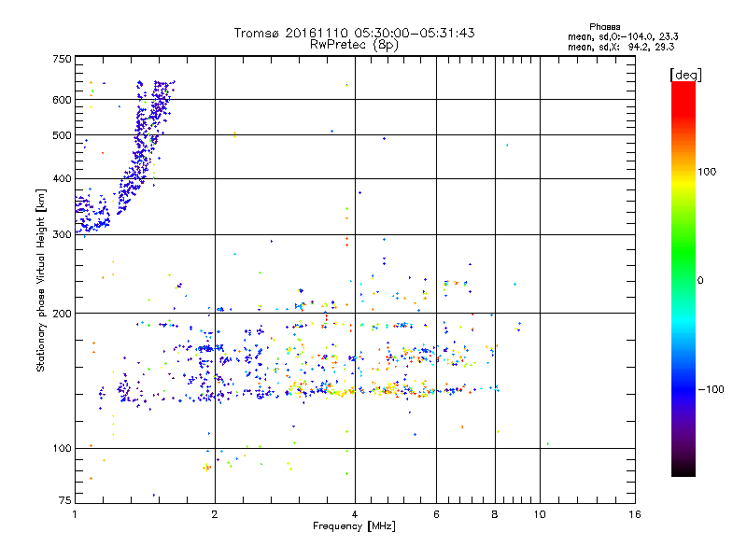The image size is (747, 560).
Task: Click y-axis tick label '400'
Action: (x=62, y=178)
